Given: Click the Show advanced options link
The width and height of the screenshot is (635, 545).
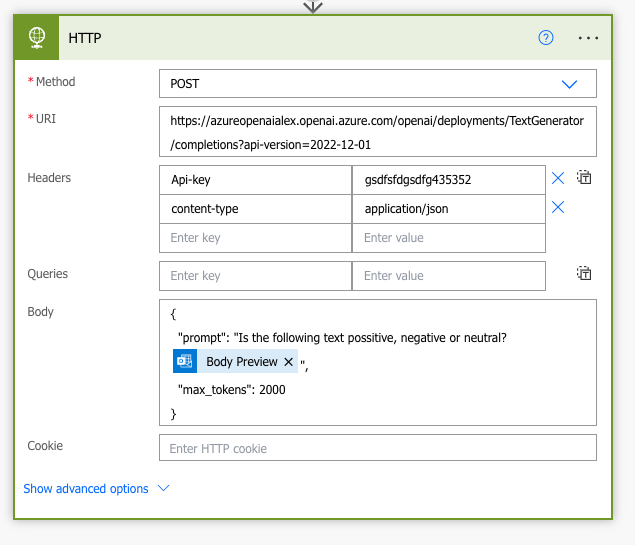Looking at the screenshot, I should [86, 489].
